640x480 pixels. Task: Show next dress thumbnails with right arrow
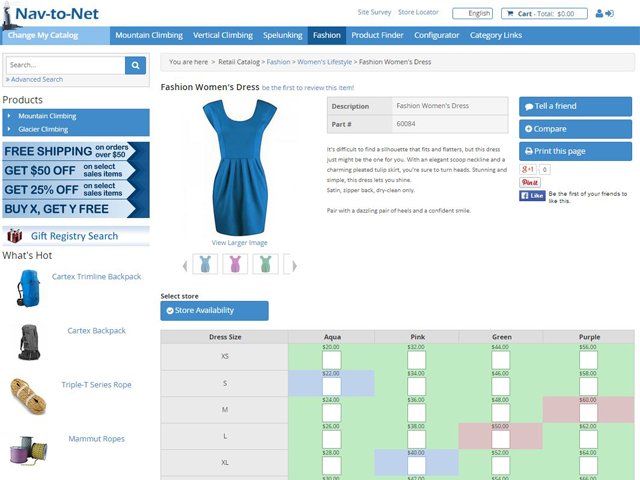pos(291,264)
